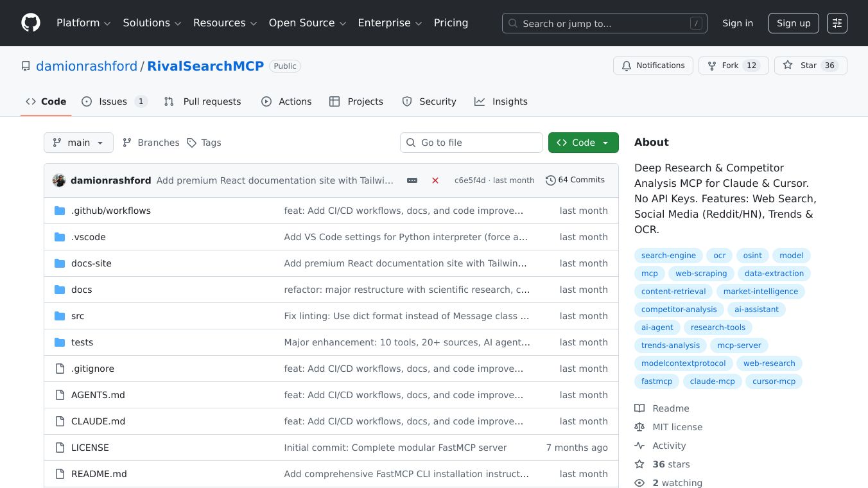The height and width of the screenshot is (488, 868).
Task: Switch to the Issues tab
Action: click(114, 101)
